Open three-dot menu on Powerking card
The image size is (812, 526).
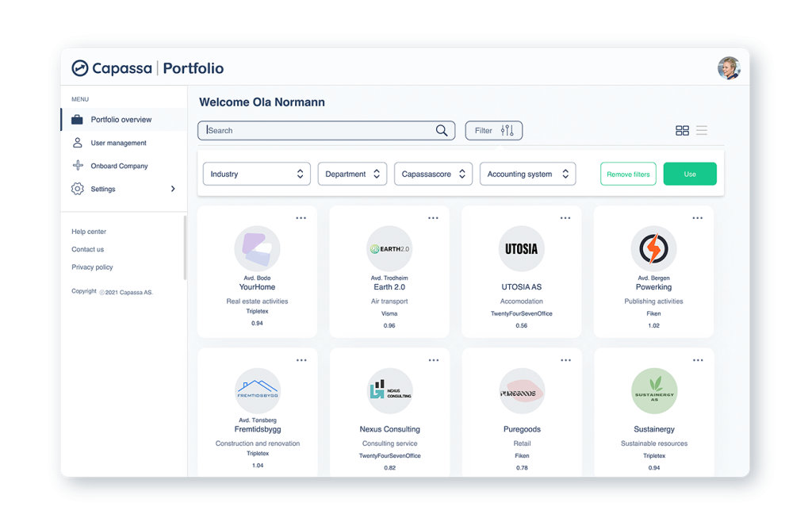[x=697, y=218]
